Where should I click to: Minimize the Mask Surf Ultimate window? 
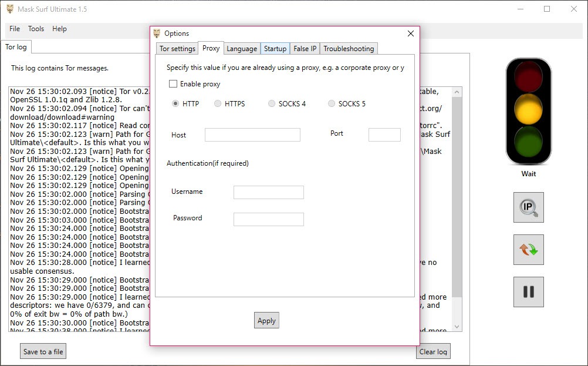click(x=521, y=9)
